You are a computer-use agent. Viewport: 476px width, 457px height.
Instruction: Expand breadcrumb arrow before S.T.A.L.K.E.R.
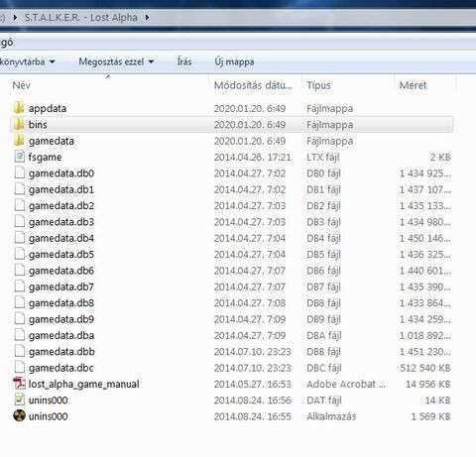pyautogui.click(x=15, y=17)
